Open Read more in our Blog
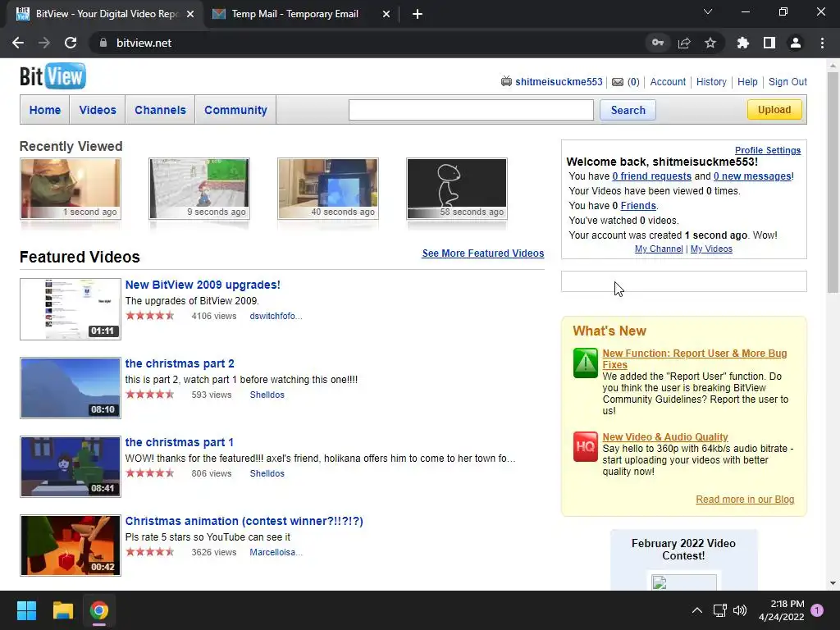This screenshot has width=840, height=630. pos(745,500)
